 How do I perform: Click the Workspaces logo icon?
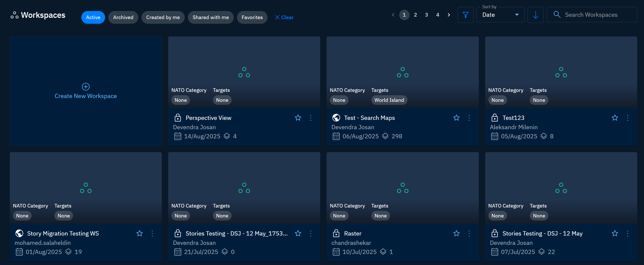[14, 15]
